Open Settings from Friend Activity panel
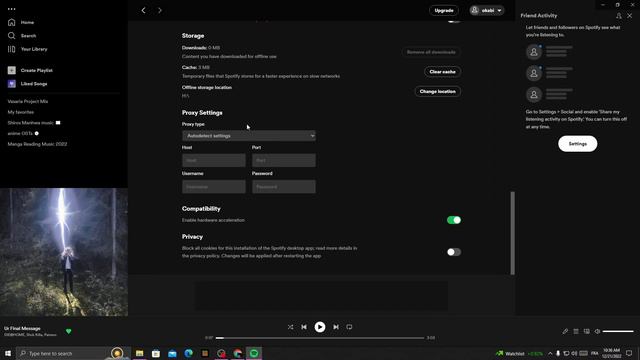Screen dimensions: 640x360 click(578, 144)
